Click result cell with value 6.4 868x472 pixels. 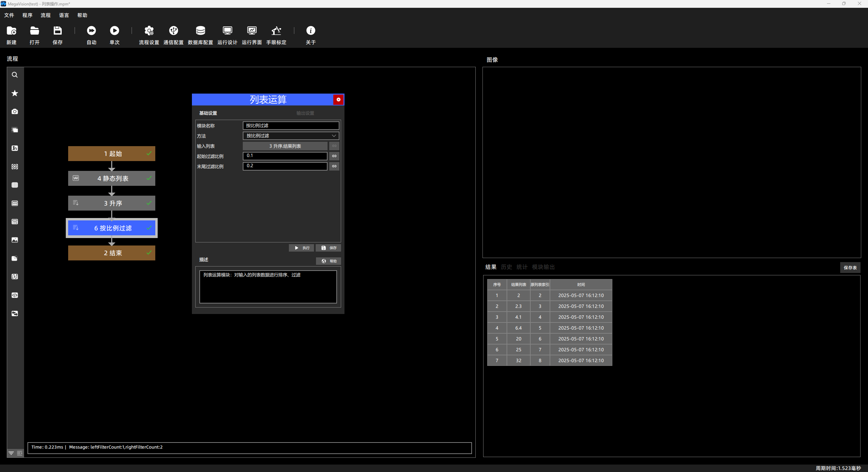tap(518, 328)
